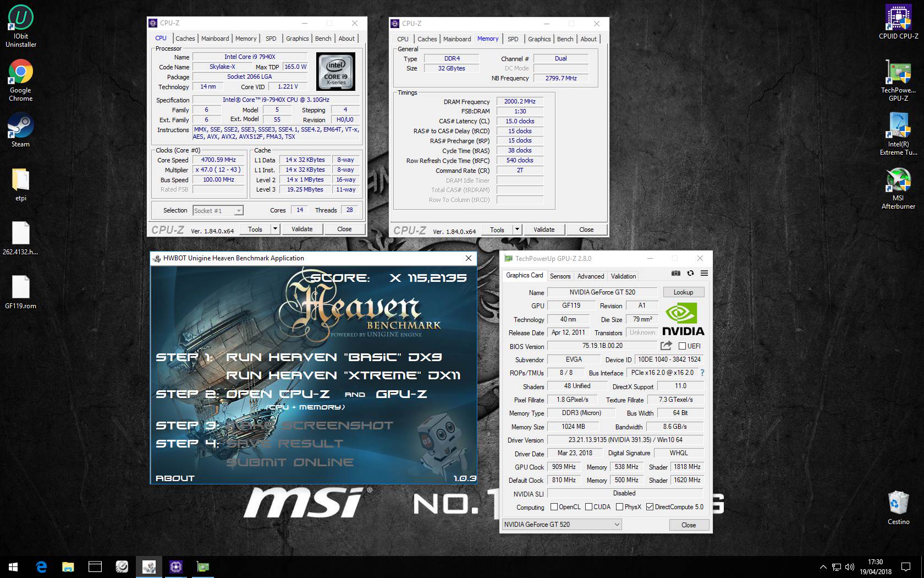Viewport: 924px width, 578px height.
Task: Open the Steam desktop icon
Action: tap(21, 130)
